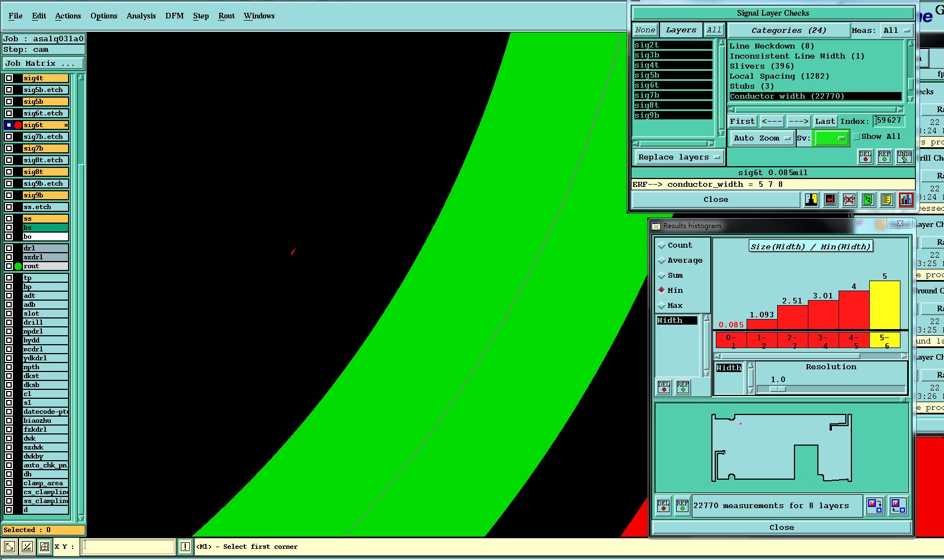Open the Job Matrix menu button
Viewport: 944px width, 560px height.
click(x=44, y=64)
